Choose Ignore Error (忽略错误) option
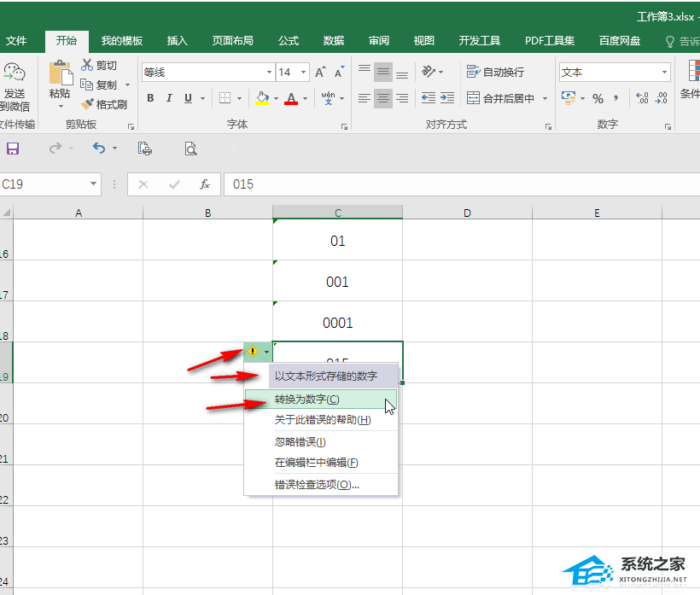Viewport: 700px width, 595px height. tap(300, 441)
